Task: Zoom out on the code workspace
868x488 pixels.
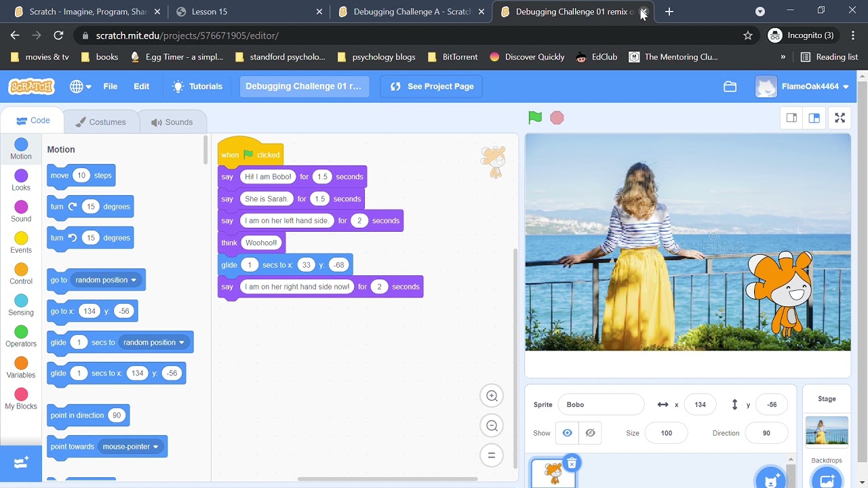Action: pos(492,426)
